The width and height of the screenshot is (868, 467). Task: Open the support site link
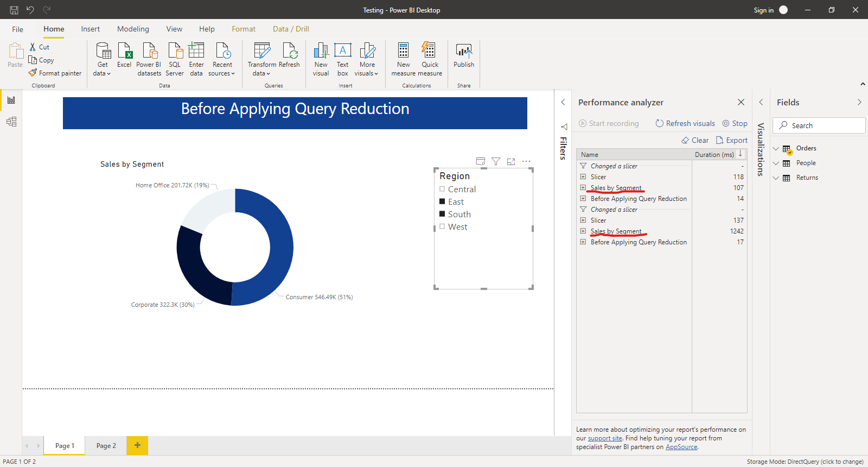pyautogui.click(x=605, y=438)
